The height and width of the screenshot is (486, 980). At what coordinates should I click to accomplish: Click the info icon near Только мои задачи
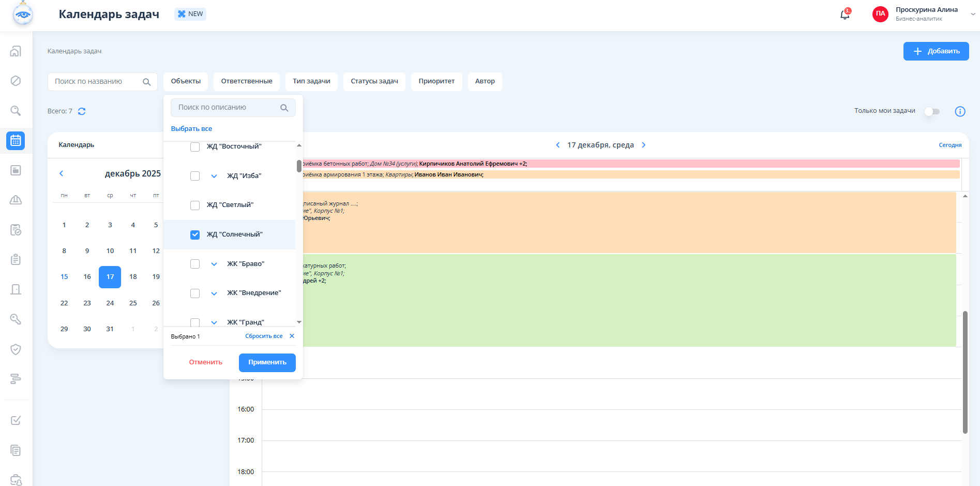(x=960, y=111)
